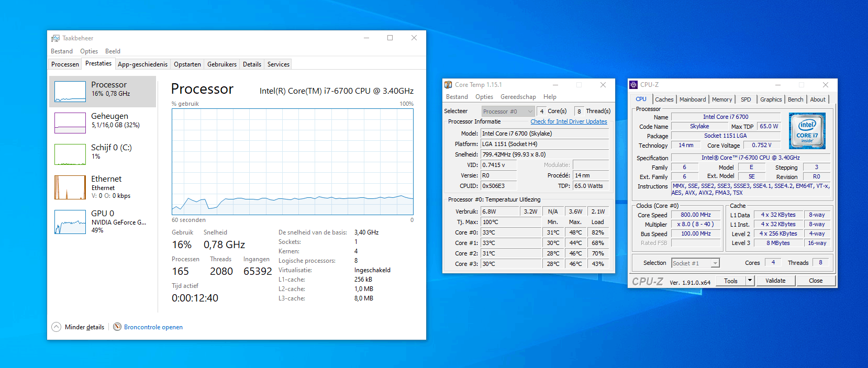868x368 pixels.
Task: Open the Opties menu in Taakbeheer
Action: click(89, 51)
